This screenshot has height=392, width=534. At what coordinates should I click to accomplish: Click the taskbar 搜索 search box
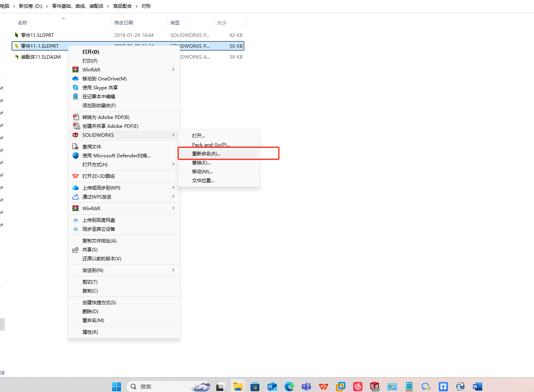click(x=169, y=387)
